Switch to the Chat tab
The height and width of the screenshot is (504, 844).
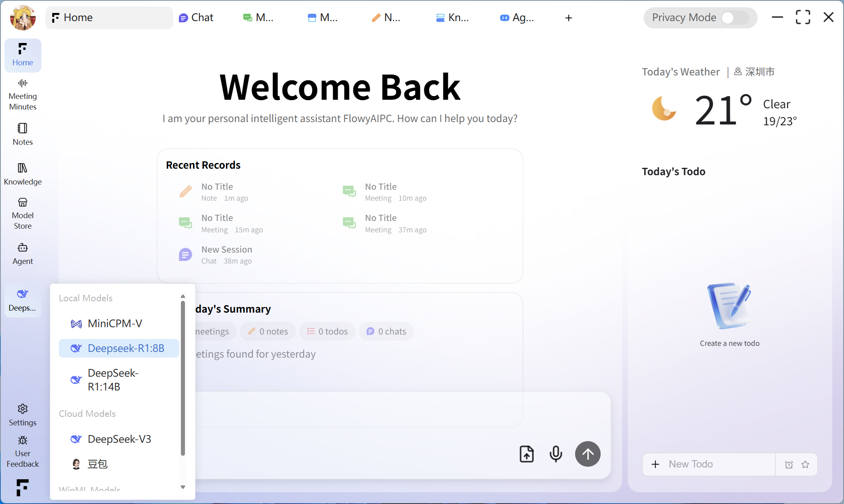196,17
